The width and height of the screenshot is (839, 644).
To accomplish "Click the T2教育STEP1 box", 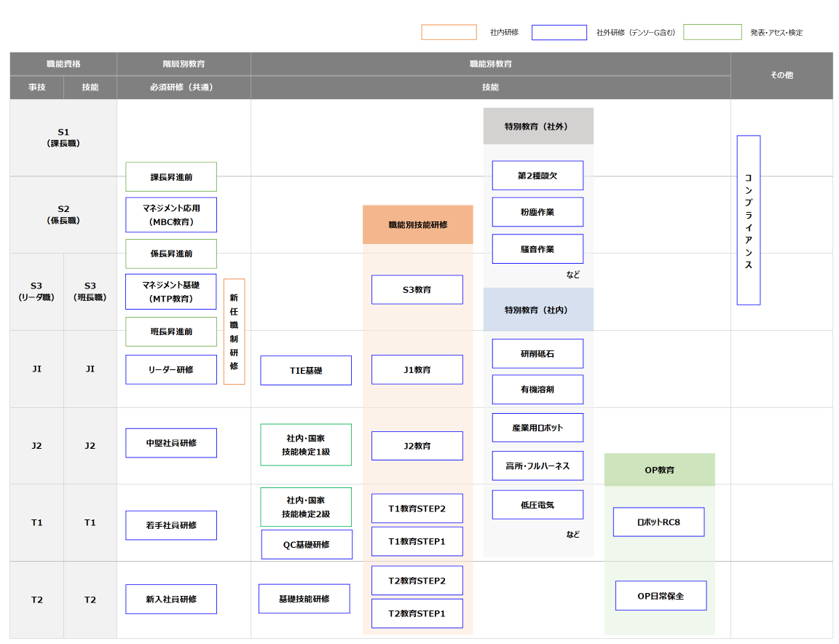I will click(x=417, y=613).
